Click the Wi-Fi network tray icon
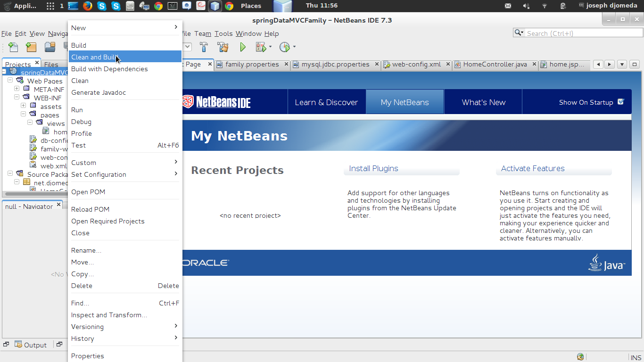The image size is (644, 362). [545, 6]
